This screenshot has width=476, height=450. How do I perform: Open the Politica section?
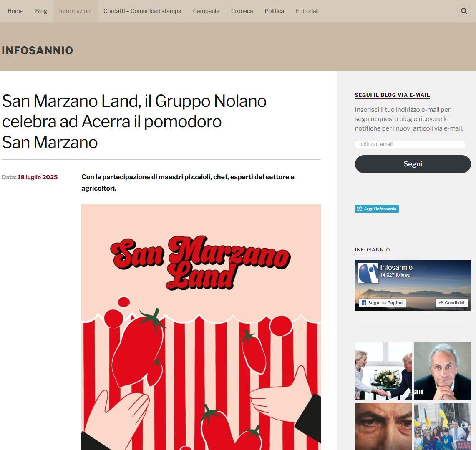275,11
